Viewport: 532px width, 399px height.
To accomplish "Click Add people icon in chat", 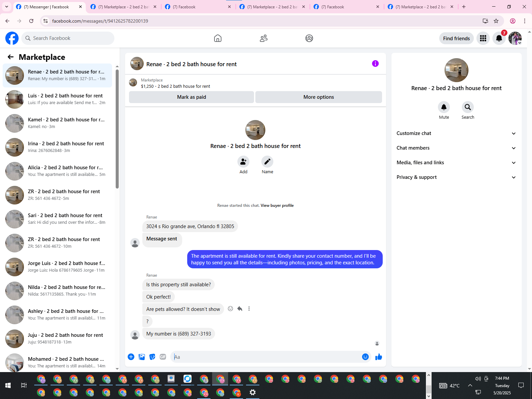I will (243, 162).
